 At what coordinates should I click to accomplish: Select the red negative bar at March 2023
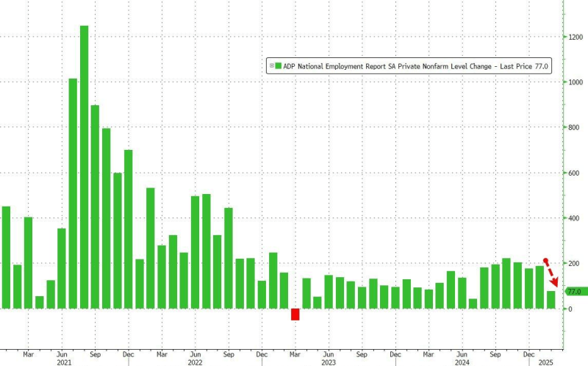pyautogui.click(x=295, y=314)
